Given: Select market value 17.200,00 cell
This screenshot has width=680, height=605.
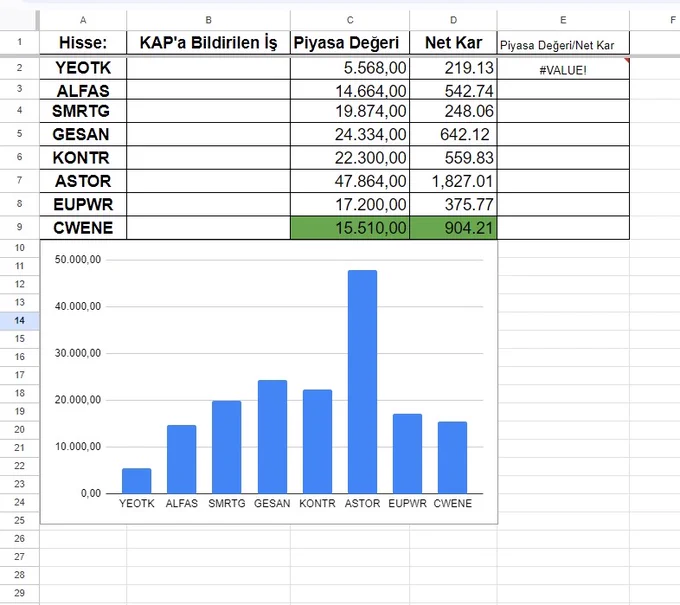Looking at the screenshot, I should 350,204.
